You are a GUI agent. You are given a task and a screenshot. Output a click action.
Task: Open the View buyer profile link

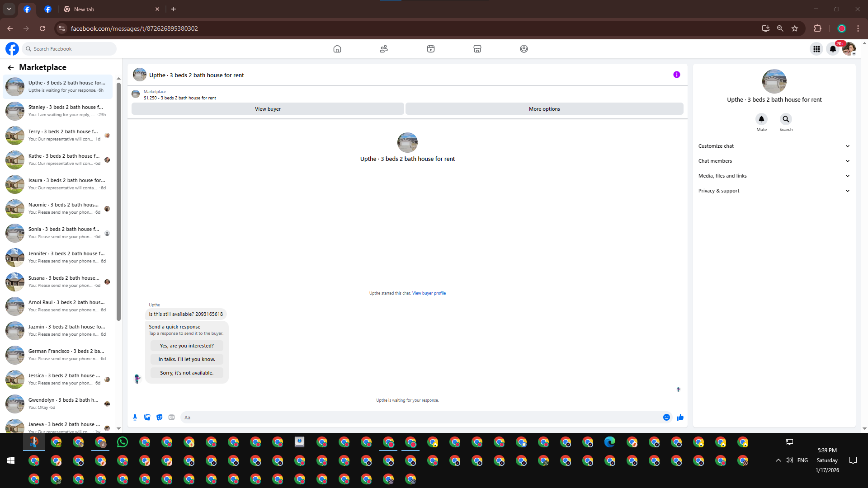[x=429, y=293]
